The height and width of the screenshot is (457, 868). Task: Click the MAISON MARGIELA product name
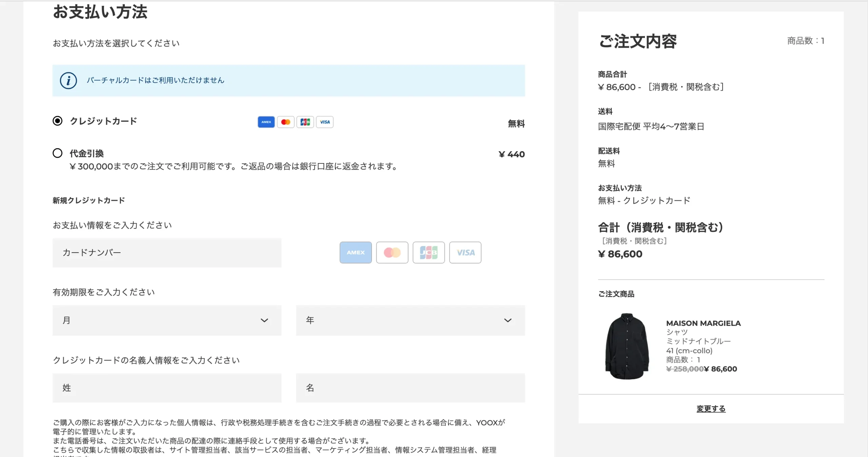[x=704, y=323]
